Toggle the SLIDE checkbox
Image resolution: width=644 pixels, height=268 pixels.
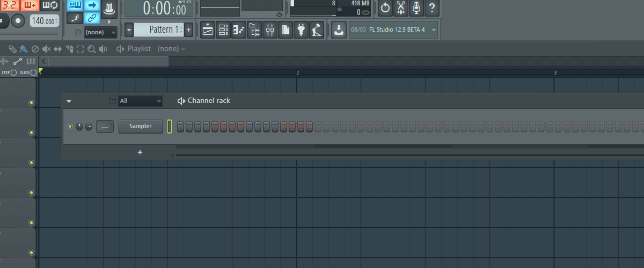pyautogui.click(x=33, y=72)
